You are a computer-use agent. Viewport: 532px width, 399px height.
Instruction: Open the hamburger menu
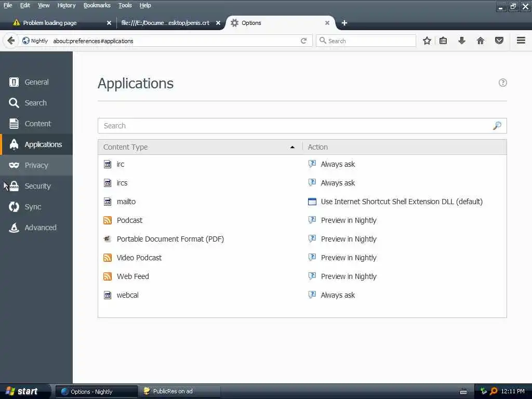tap(521, 41)
